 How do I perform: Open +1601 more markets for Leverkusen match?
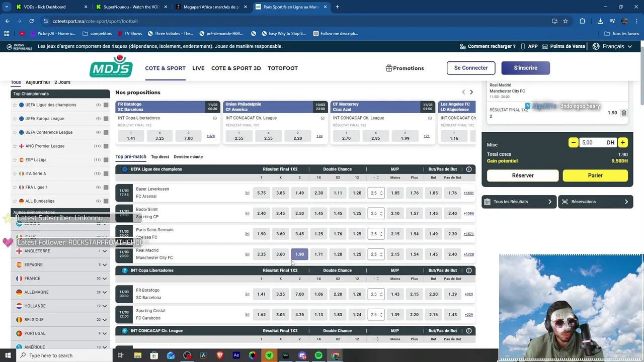click(469, 193)
